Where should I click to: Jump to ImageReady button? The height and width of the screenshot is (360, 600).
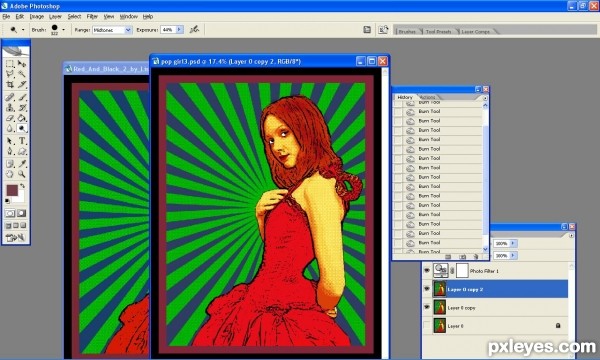click(x=15, y=238)
